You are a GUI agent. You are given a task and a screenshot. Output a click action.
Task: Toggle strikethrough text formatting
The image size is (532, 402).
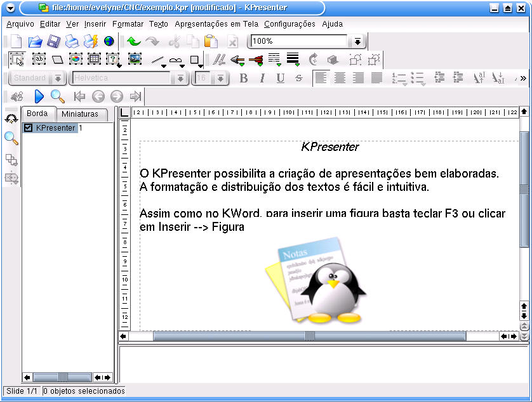(298, 78)
